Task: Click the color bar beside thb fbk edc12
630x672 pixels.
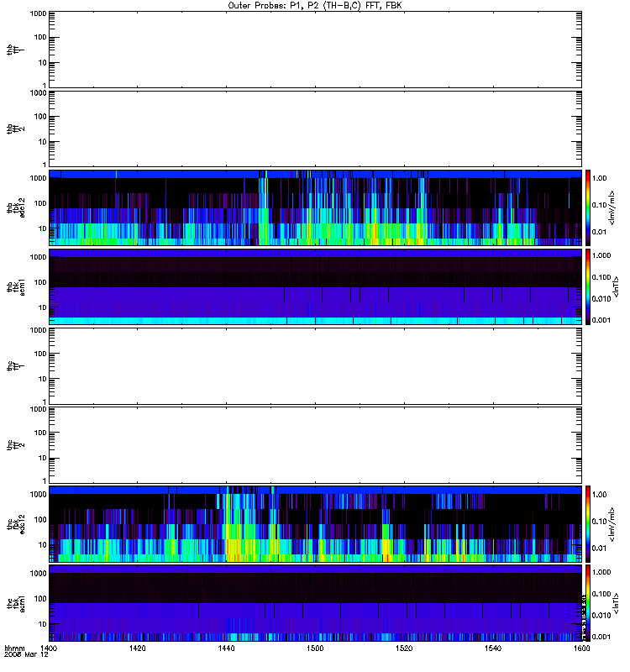Action: click(x=588, y=207)
